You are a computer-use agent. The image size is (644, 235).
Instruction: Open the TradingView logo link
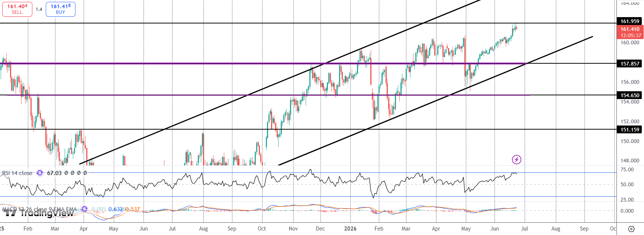pyautogui.click(x=39, y=213)
